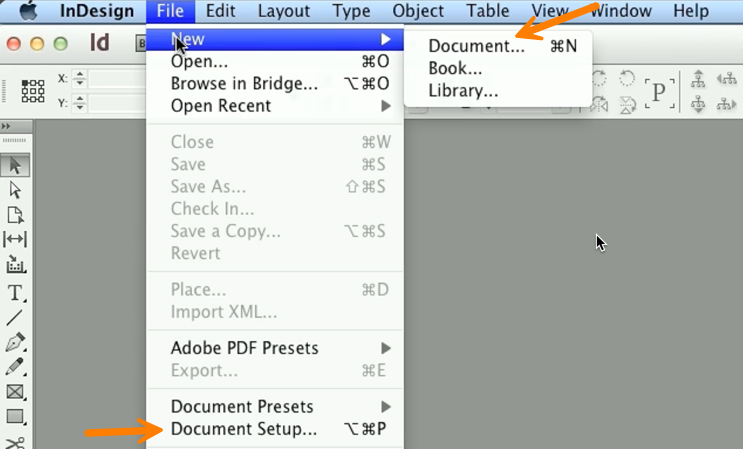Viewport: 743px width, 449px height.
Task: Click the File menu title
Action: click(170, 10)
